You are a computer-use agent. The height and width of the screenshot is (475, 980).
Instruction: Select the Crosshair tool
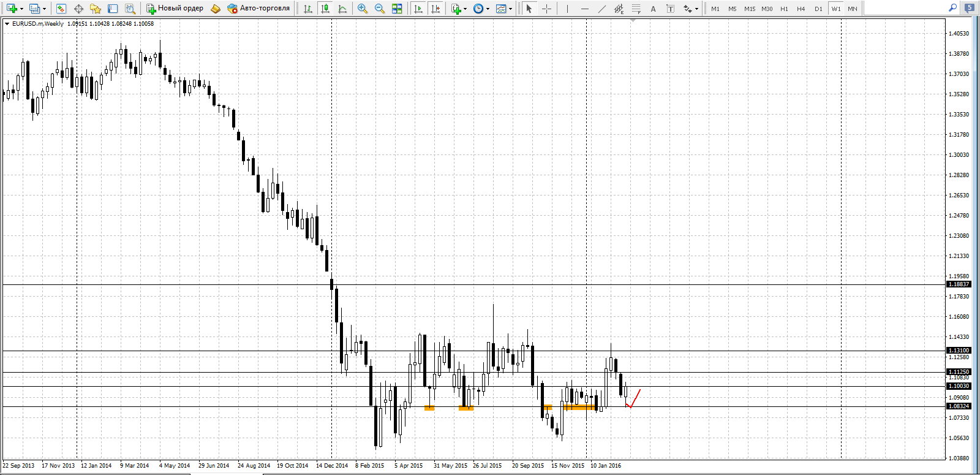tap(546, 9)
